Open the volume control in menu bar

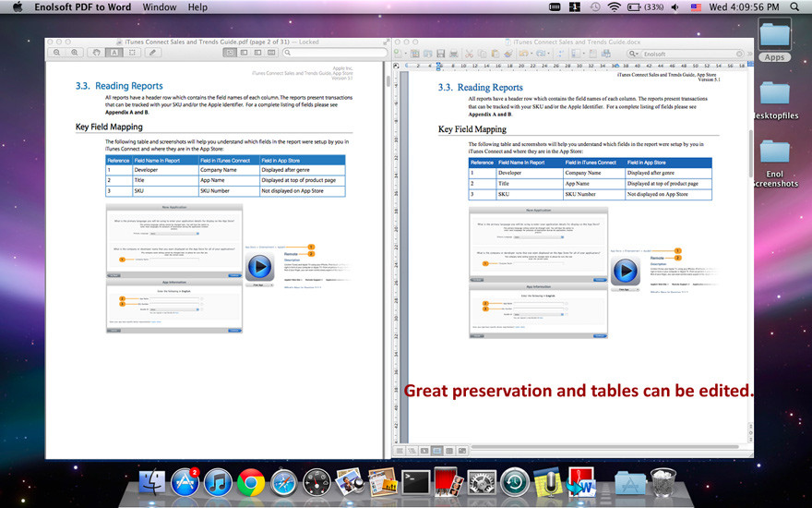click(675, 6)
